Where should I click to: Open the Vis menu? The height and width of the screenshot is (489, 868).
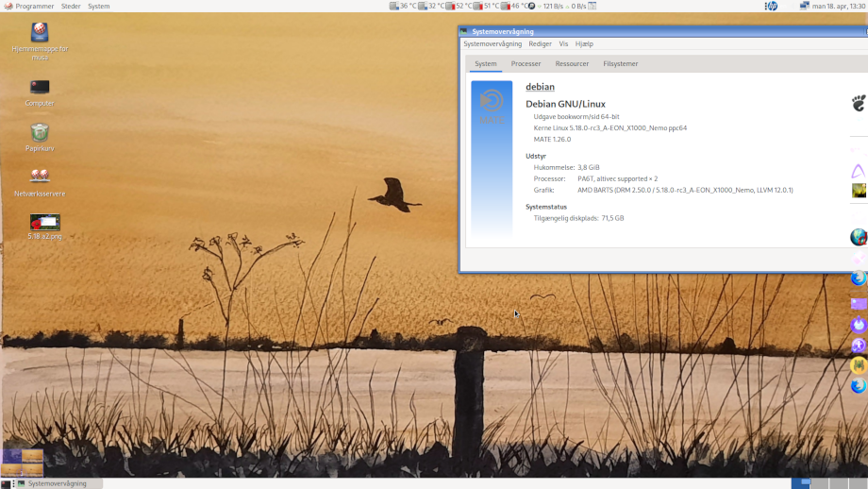pyautogui.click(x=563, y=44)
